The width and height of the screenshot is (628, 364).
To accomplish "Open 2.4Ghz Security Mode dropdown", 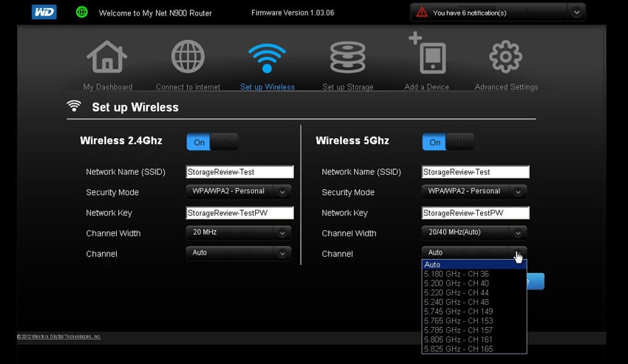I will 239,191.
